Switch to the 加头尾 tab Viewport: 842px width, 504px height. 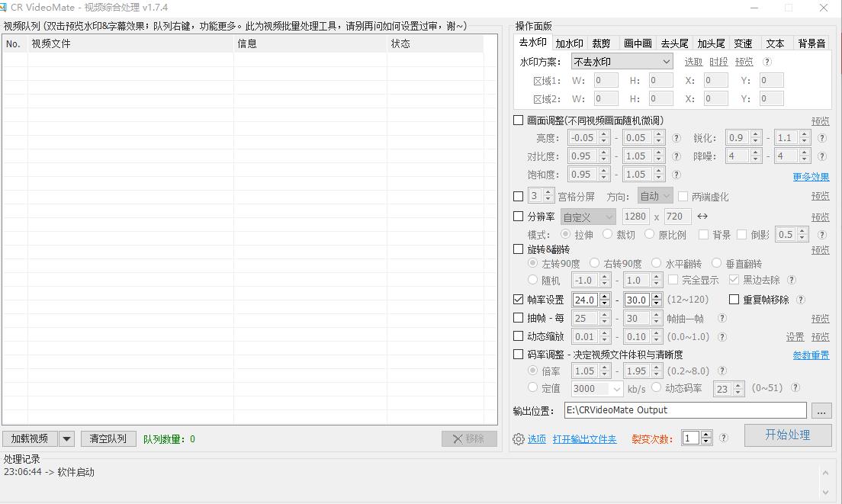tap(711, 43)
